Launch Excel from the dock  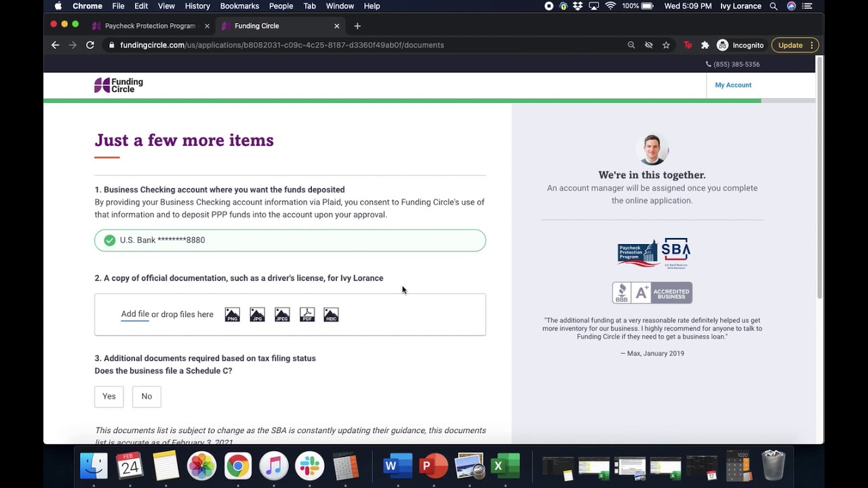(505, 466)
